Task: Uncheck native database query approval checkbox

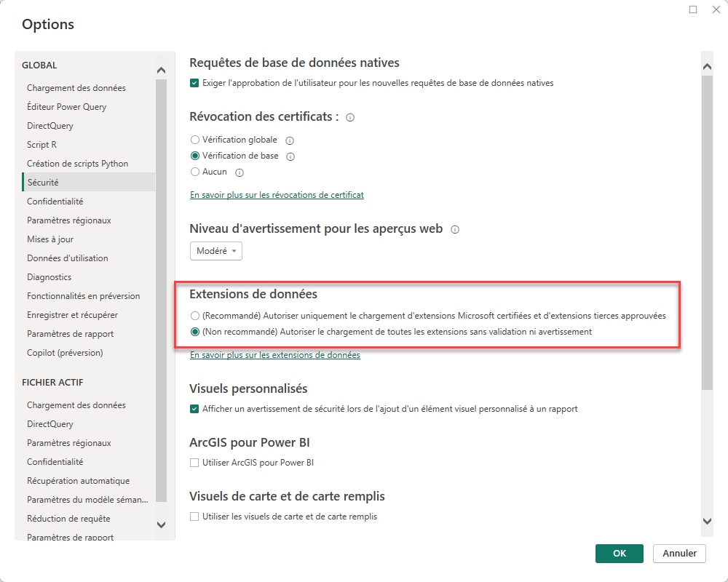Action: pyautogui.click(x=194, y=83)
